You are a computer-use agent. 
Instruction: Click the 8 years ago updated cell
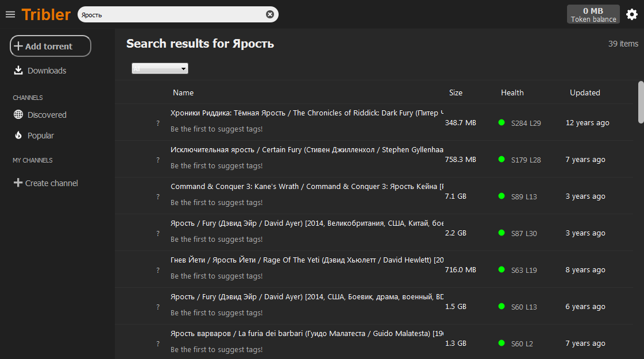tap(585, 270)
